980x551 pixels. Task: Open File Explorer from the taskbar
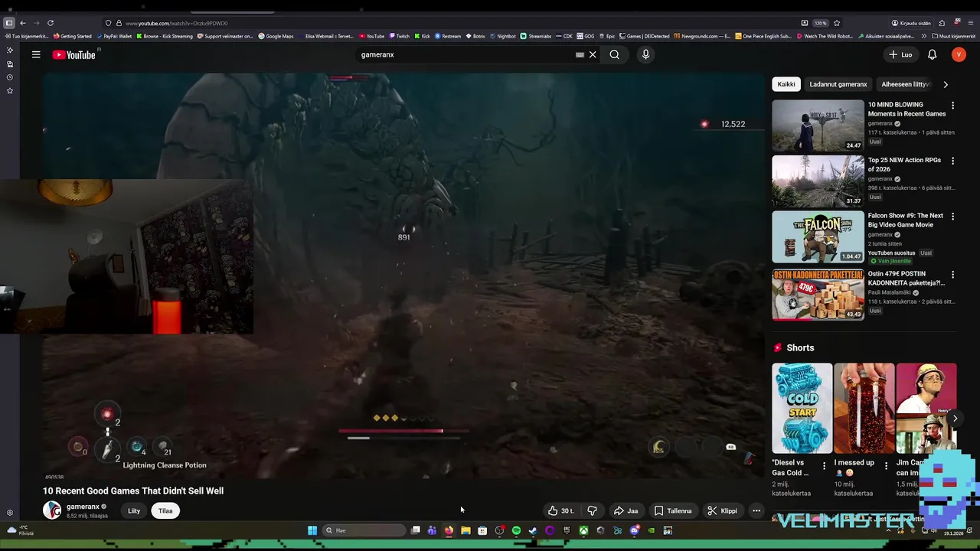(465, 530)
